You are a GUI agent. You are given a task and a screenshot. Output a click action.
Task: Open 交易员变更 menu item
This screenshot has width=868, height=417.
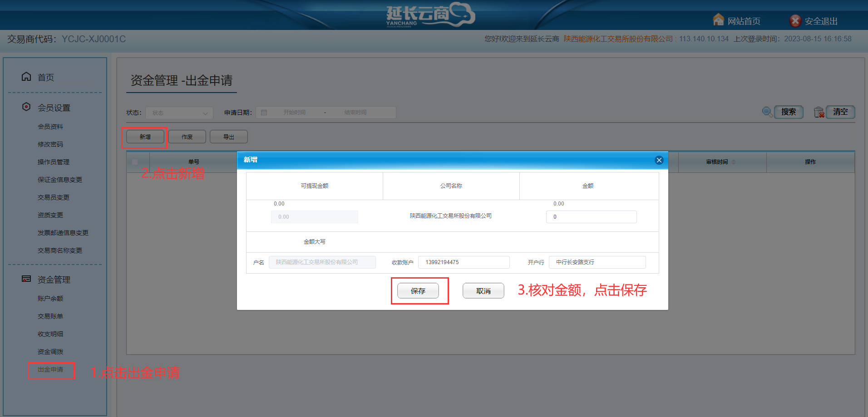54,197
